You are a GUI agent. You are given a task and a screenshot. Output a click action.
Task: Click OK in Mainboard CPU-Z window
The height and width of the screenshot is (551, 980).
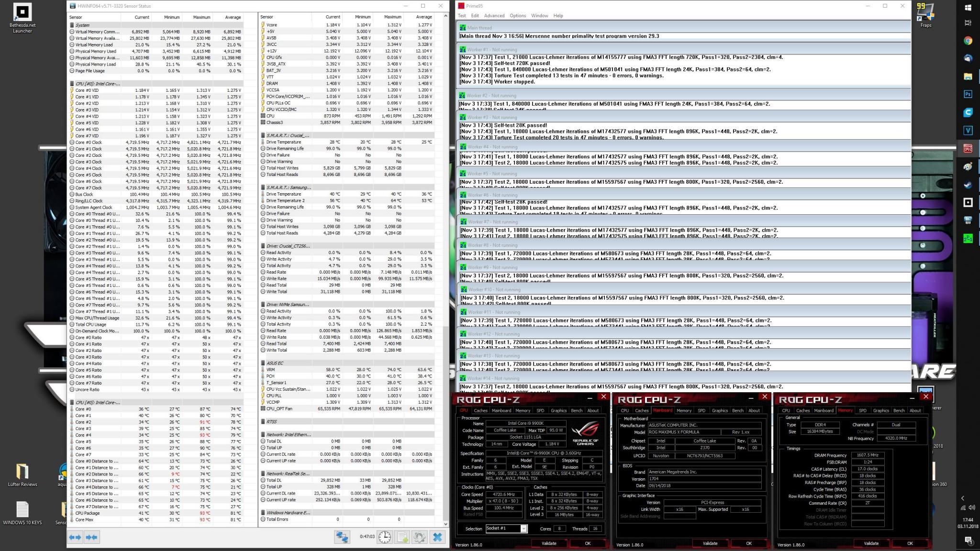[x=748, y=543]
